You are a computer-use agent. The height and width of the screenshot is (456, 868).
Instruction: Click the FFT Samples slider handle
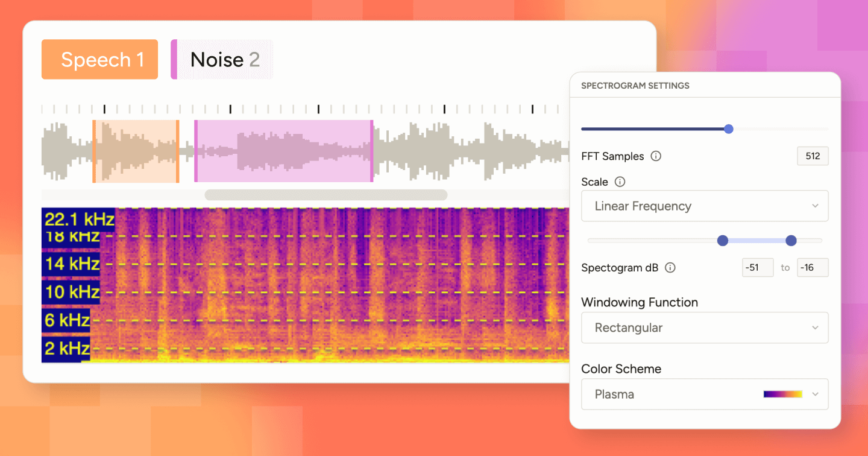pos(729,128)
